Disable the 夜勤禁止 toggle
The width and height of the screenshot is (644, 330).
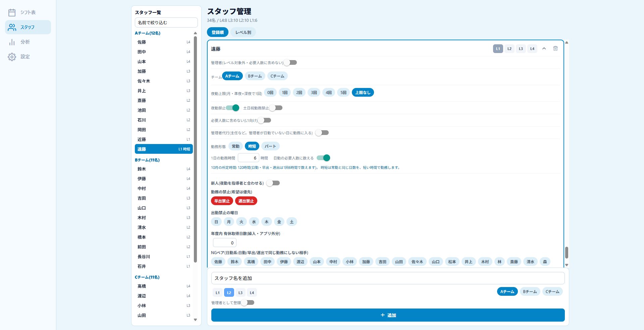[232, 108]
